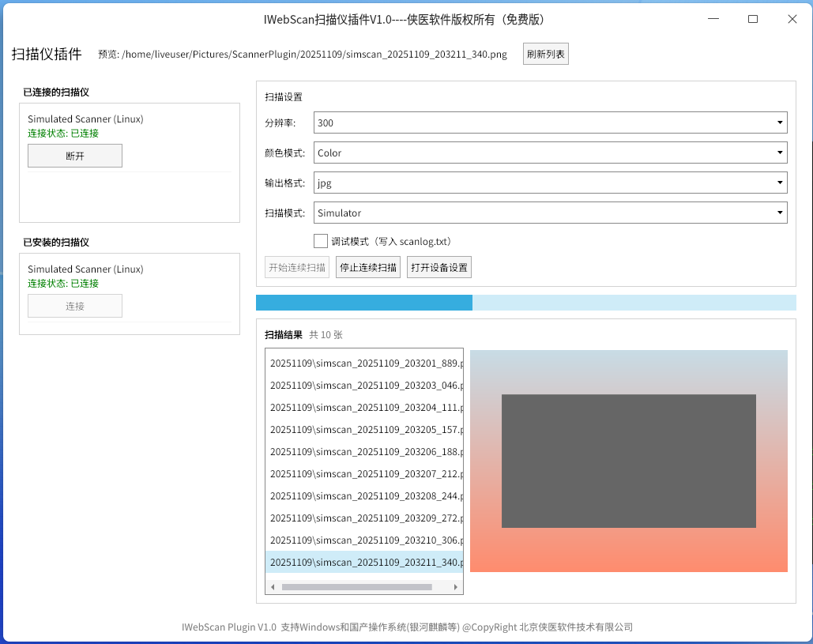The height and width of the screenshot is (644, 813).
Task: Expand the 颜色模式 color mode dropdown
Action: click(550, 153)
